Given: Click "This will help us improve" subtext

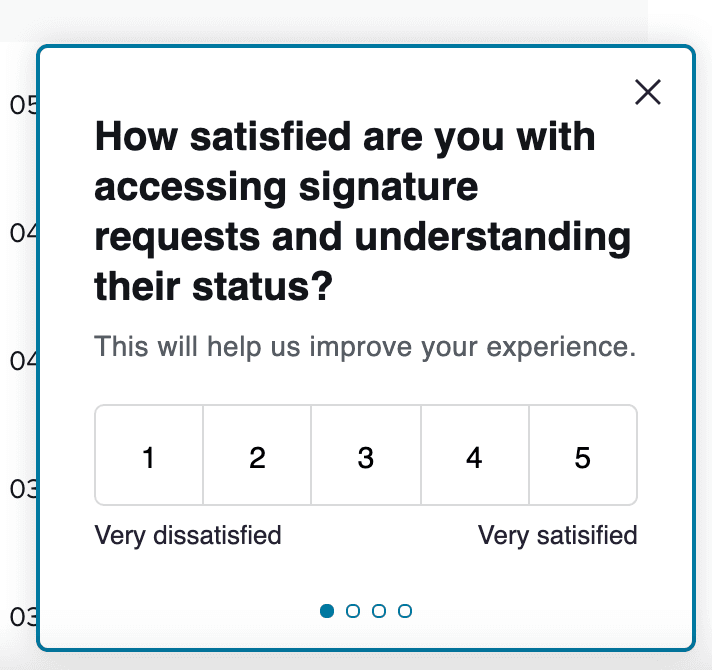Looking at the screenshot, I should (x=365, y=348).
